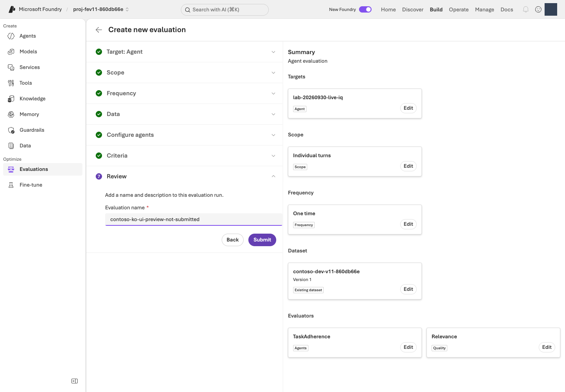Open the Data sidebar item

43,146
